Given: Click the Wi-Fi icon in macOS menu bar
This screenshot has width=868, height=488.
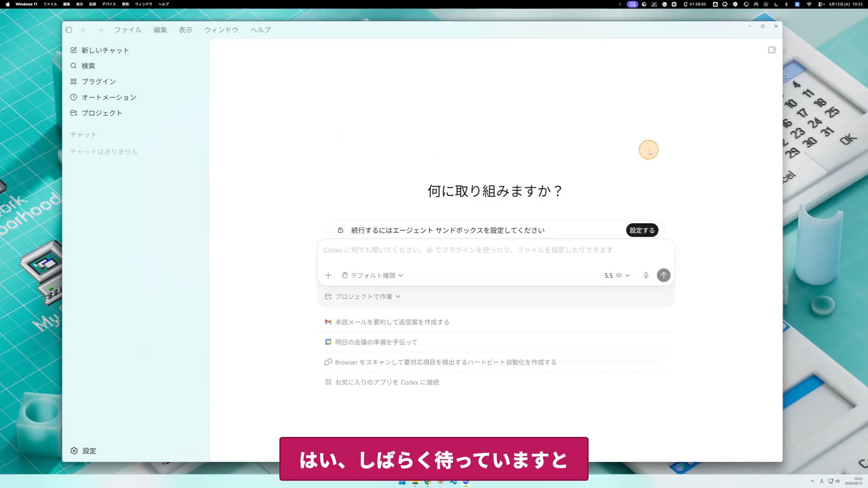Looking at the screenshot, I should 809,4.
